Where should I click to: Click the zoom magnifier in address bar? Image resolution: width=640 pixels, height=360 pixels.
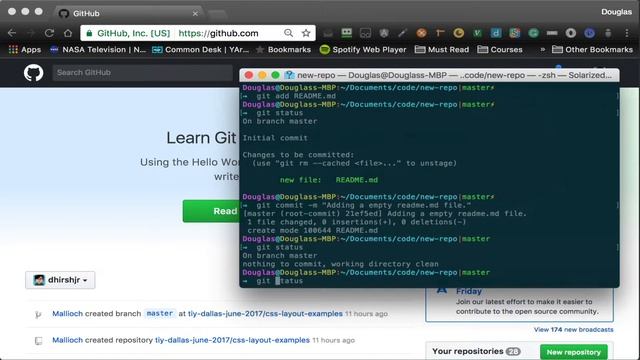pos(288,33)
